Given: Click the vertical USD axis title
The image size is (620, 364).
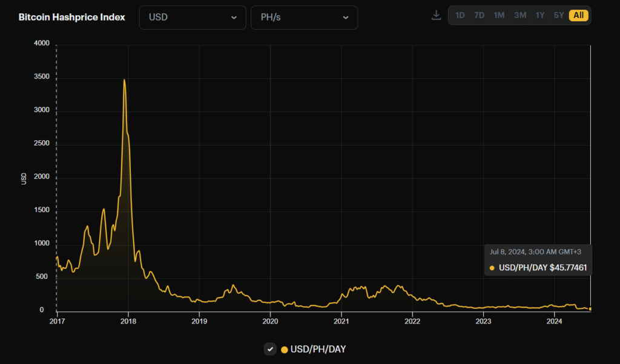Looking at the screenshot, I should (24, 178).
